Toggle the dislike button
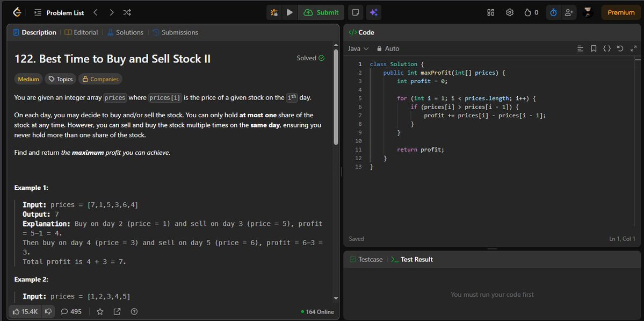644x321 pixels. (48, 311)
